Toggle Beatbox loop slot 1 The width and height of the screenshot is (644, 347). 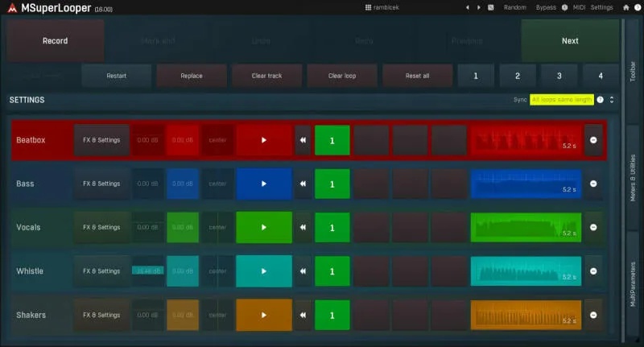point(332,140)
